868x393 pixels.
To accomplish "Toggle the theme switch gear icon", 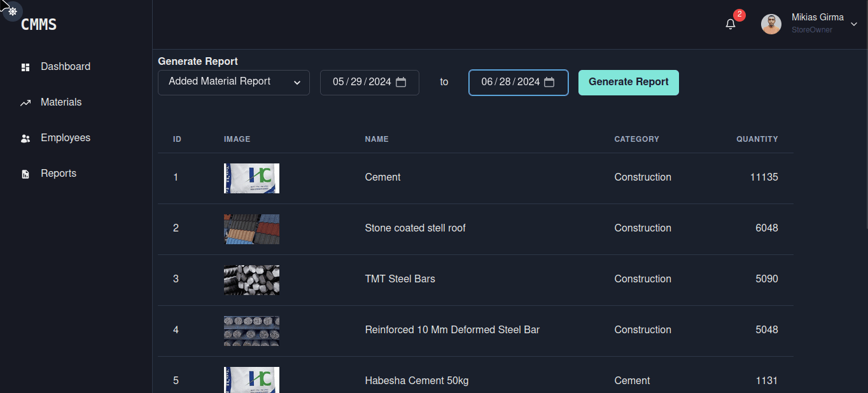I will 13,11.
